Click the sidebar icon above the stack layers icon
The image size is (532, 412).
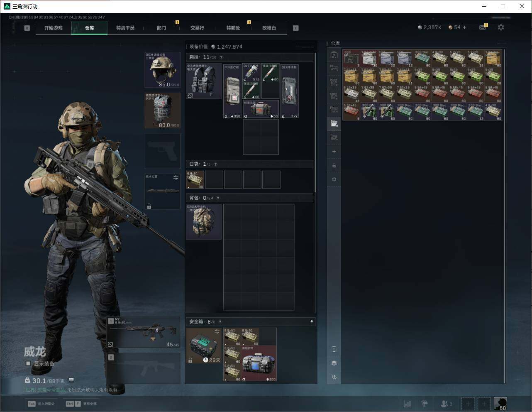334,349
